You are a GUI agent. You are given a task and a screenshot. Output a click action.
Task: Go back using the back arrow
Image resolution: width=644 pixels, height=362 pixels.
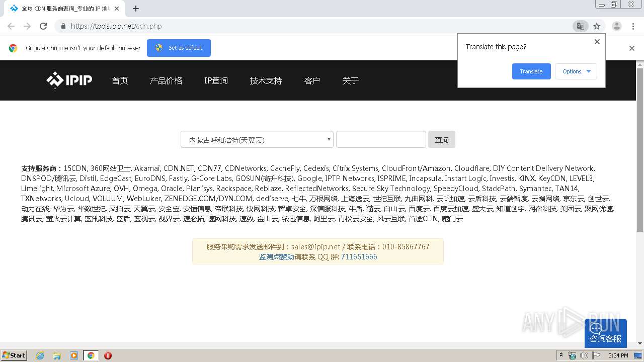11,26
